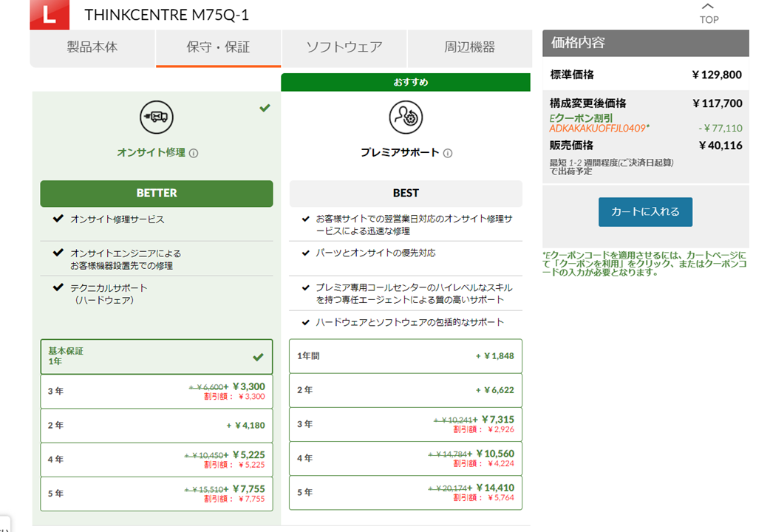Click the green おすすめ banner

point(406,82)
